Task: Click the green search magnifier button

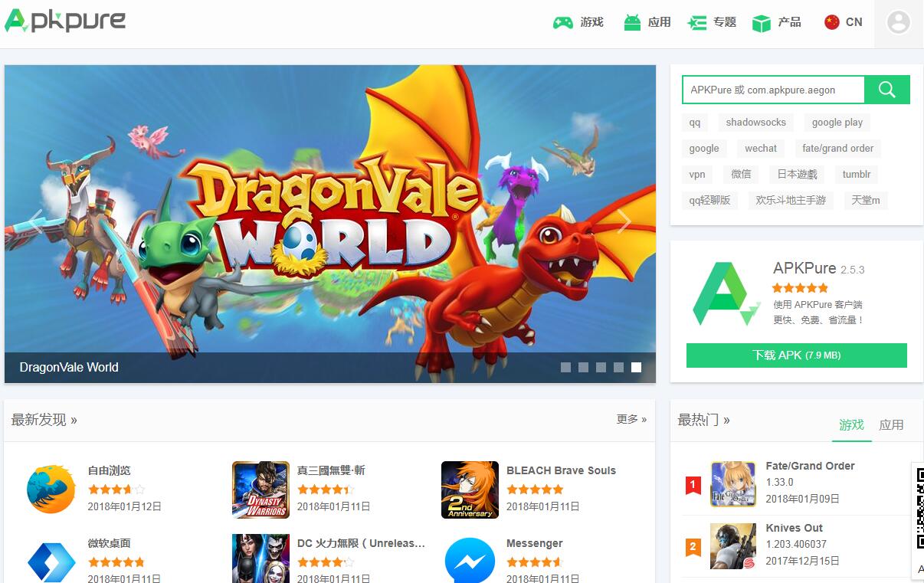Action: (x=887, y=90)
